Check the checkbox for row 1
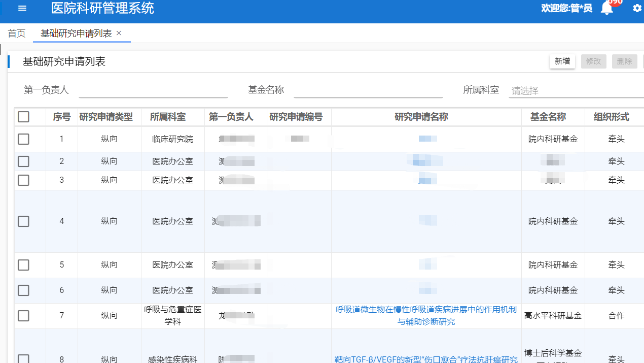Viewport: 644px width, 363px height. tap(23, 139)
